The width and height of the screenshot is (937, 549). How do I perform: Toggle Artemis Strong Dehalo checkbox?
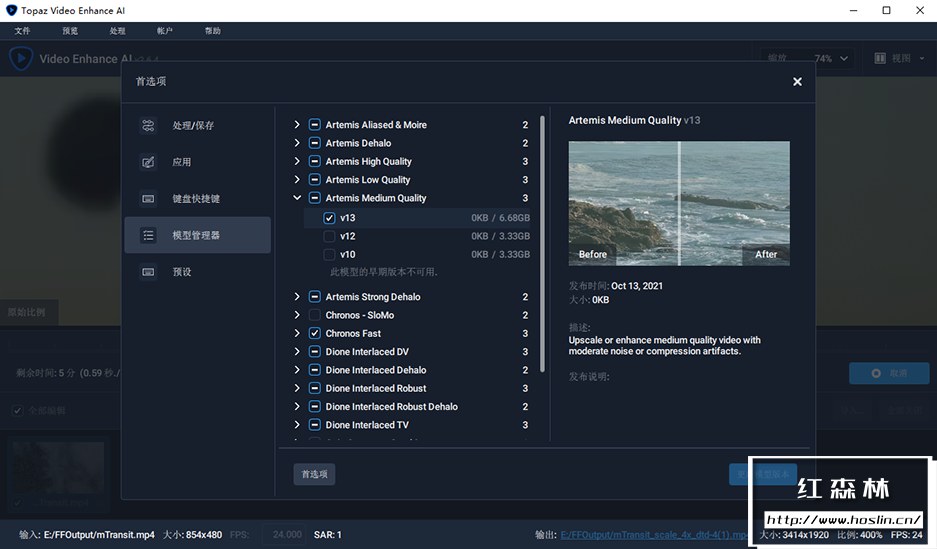pyautogui.click(x=314, y=297)
